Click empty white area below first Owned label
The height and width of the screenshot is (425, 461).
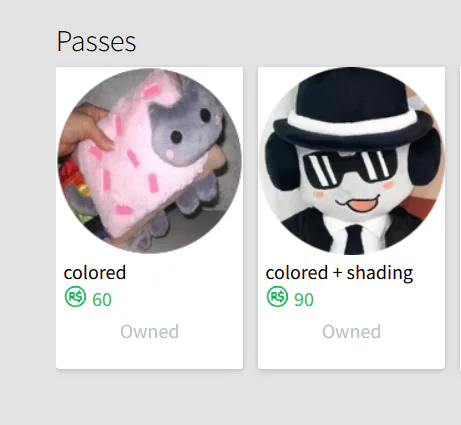149,354
